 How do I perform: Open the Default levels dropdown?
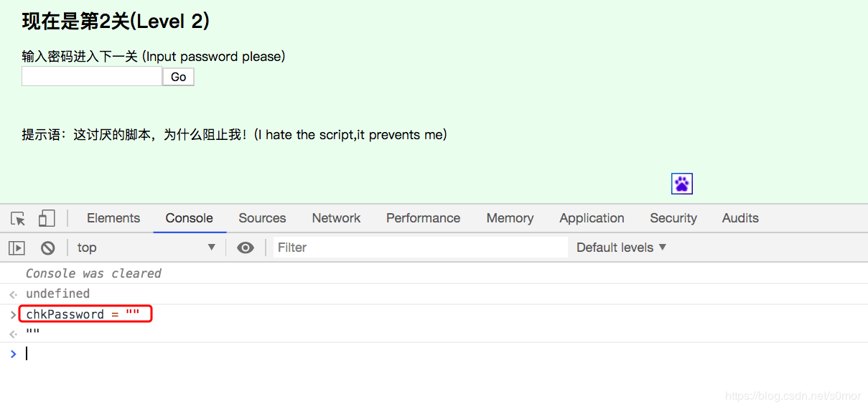pos(622,248)
